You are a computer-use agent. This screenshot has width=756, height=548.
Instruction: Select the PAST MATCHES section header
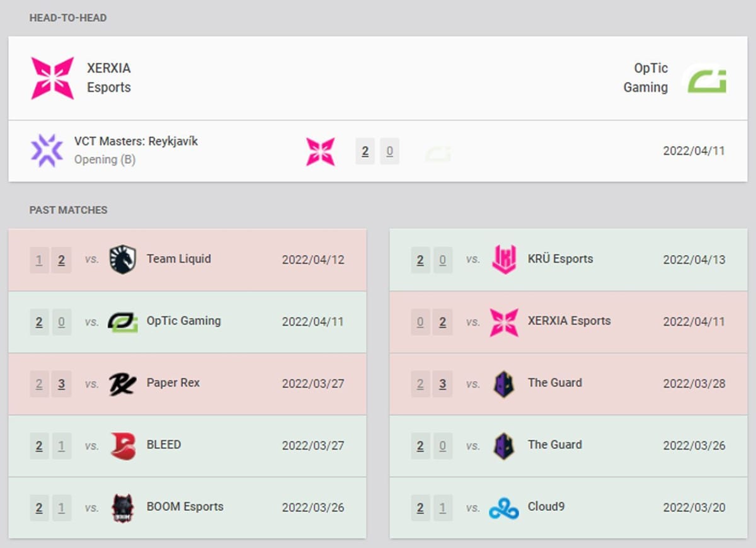pos(68,210)
